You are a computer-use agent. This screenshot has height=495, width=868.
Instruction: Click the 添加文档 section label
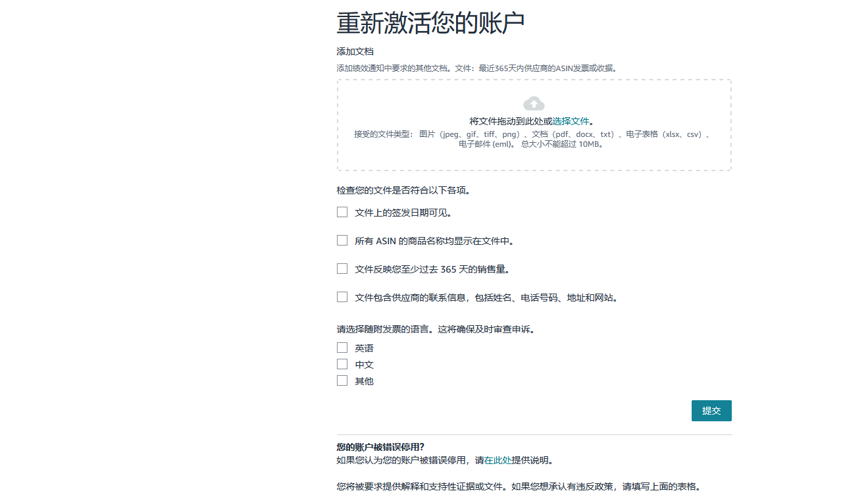tap(355, 51)
